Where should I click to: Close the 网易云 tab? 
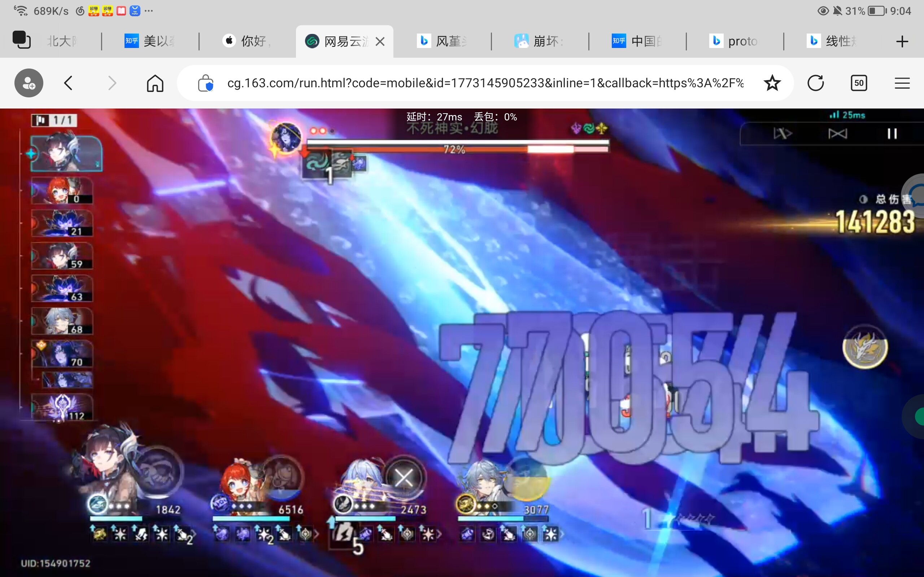(380, 41)
